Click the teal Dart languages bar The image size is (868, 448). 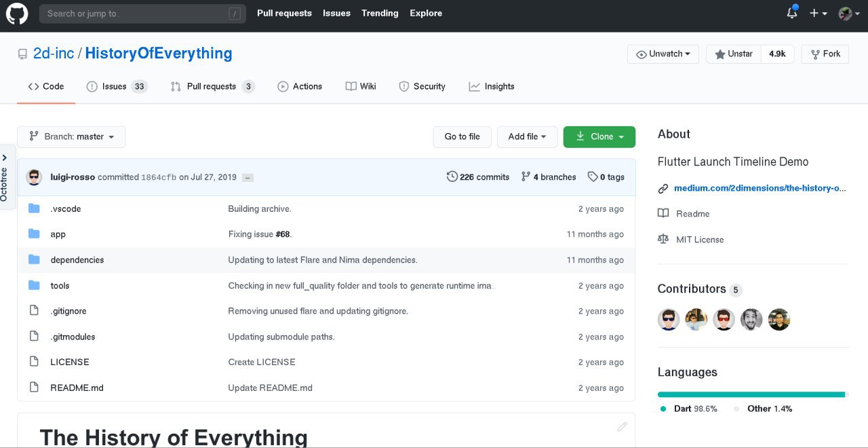751,394
